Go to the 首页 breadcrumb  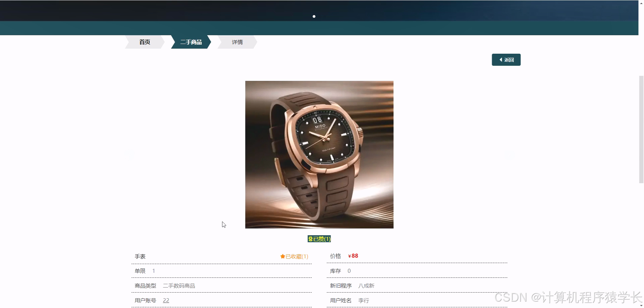pos(145,42)
